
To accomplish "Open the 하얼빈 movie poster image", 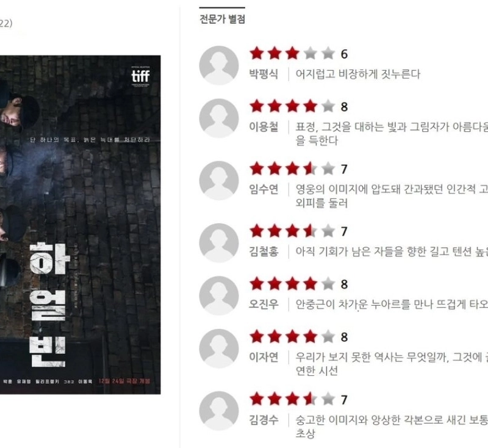I will [81, 225].
